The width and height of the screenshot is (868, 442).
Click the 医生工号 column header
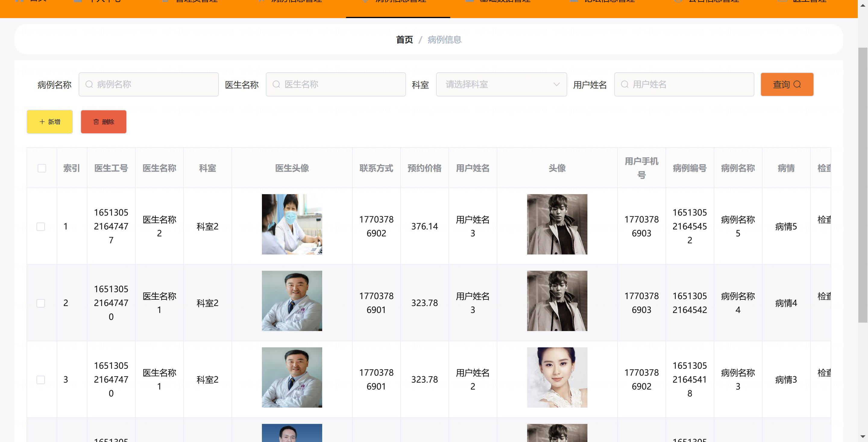[111, 168]
